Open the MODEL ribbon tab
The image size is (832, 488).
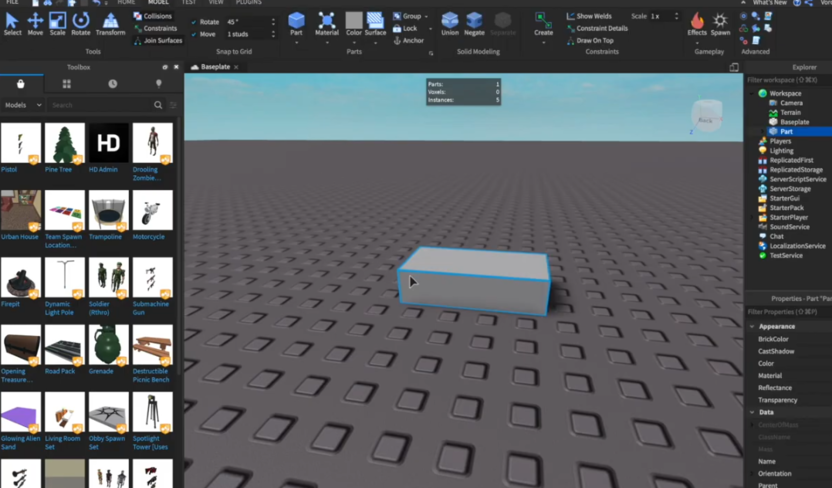coord(158,2)
